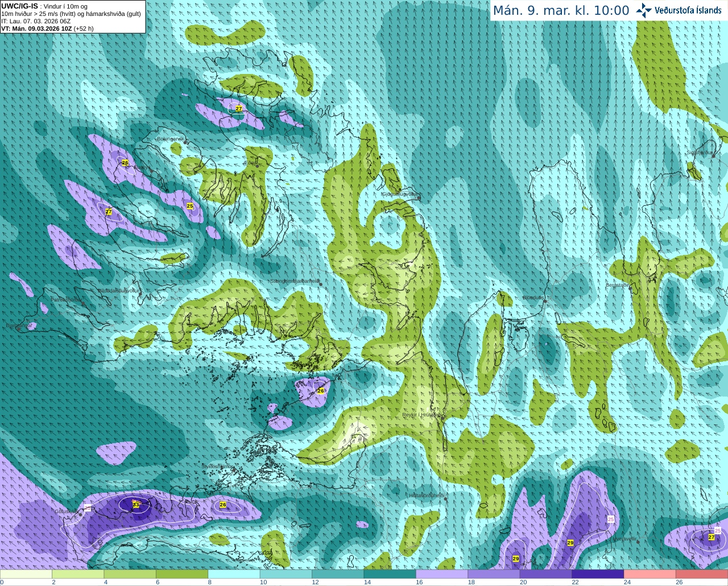Viewport: 728px width, 586px height.
Task: Click the Siglufjörður station label
Action: pos(700,152)
